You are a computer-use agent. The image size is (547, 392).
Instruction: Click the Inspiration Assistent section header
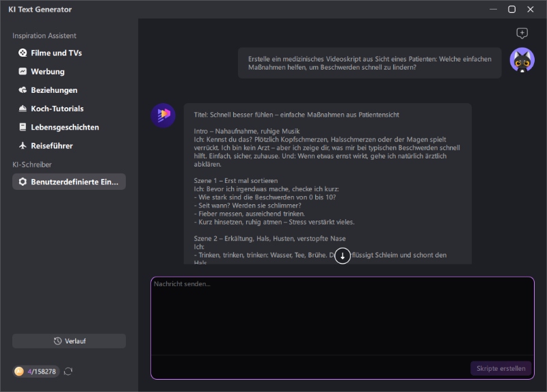(44, 36)
